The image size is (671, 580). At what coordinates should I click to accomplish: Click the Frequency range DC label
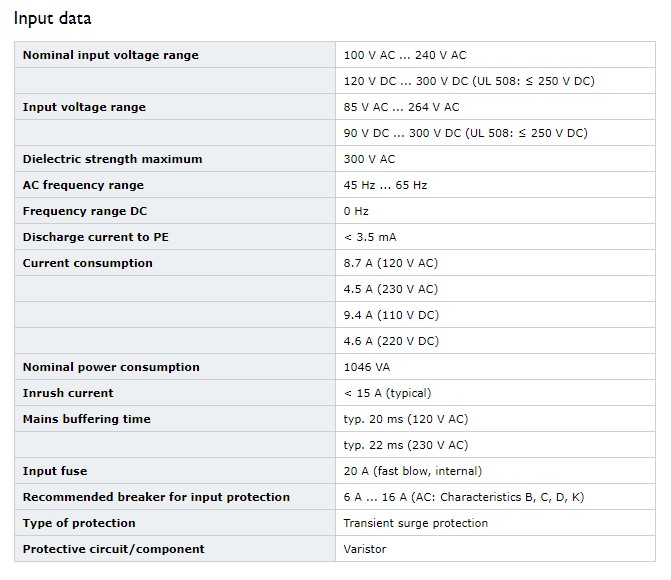point(85,211)
